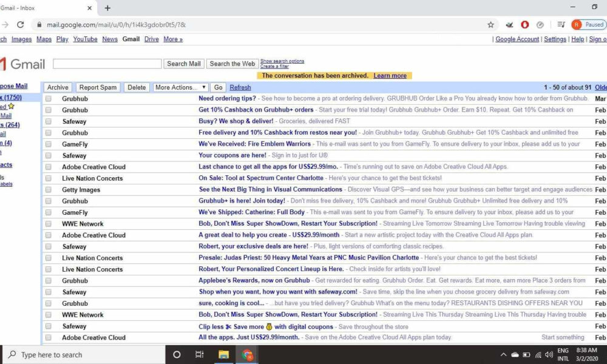Click the Delete button

137,87
